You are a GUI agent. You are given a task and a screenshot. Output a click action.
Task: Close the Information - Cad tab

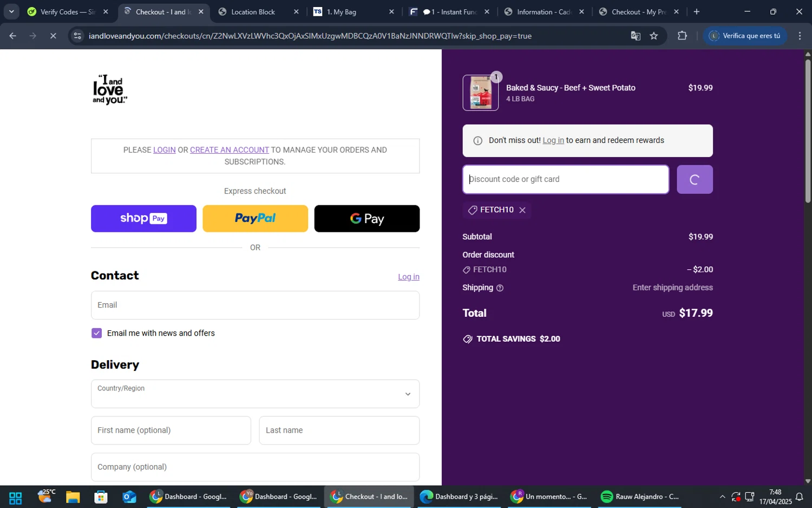(581, 11)
